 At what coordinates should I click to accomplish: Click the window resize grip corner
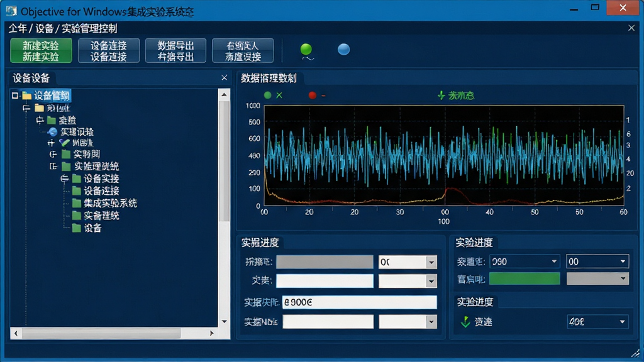coord(635,353)
